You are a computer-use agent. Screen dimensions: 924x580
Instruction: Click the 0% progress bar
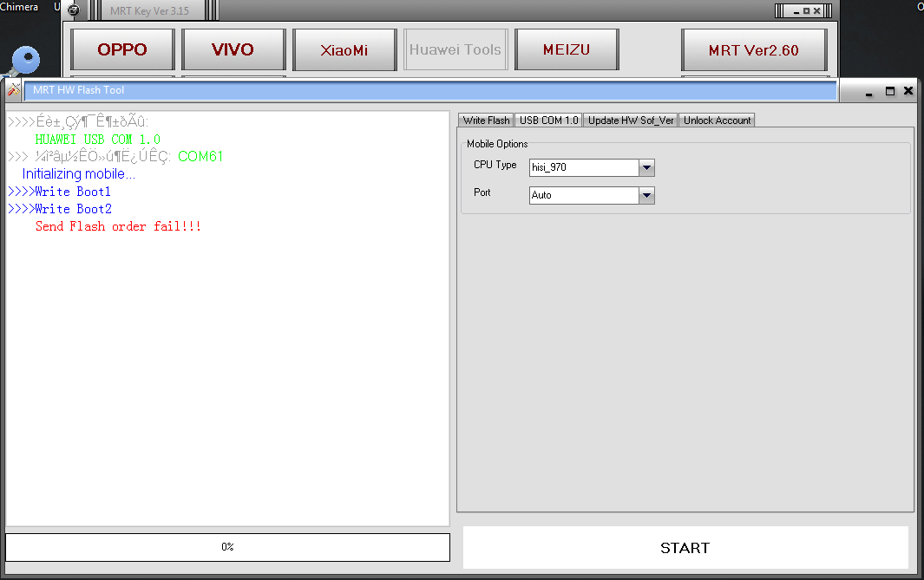[x=227, y=547]
